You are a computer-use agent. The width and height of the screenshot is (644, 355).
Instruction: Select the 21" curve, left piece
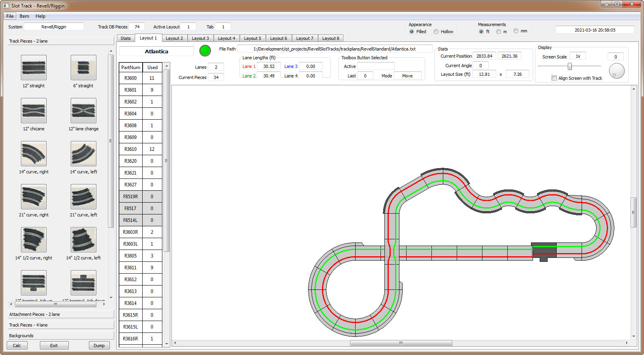tap(83, 197)
